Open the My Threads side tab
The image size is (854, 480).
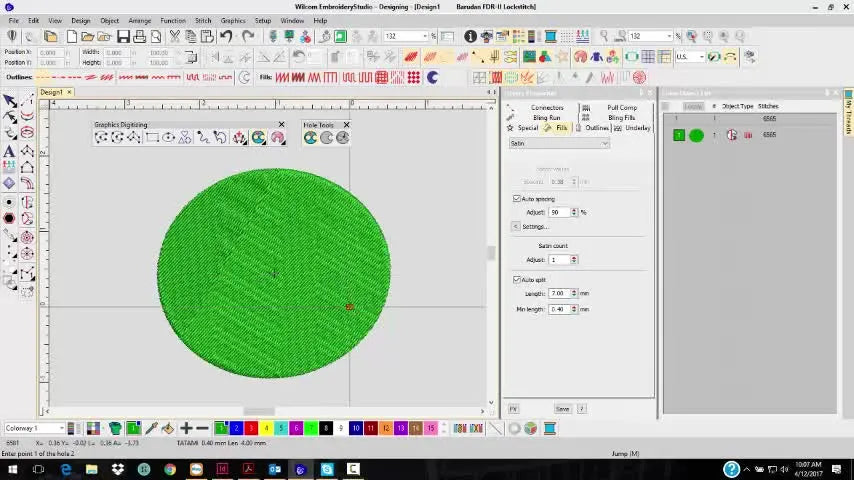pyautogui.click(x=848, y=113)
